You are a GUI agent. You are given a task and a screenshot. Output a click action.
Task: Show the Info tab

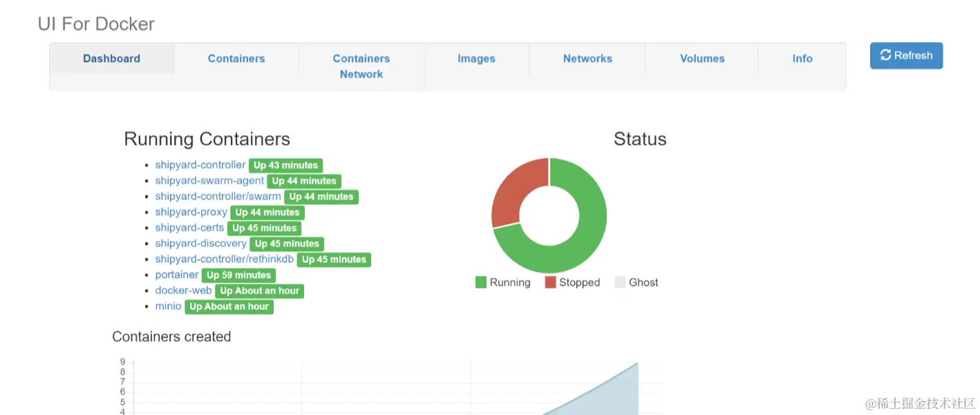coord(802,59)
